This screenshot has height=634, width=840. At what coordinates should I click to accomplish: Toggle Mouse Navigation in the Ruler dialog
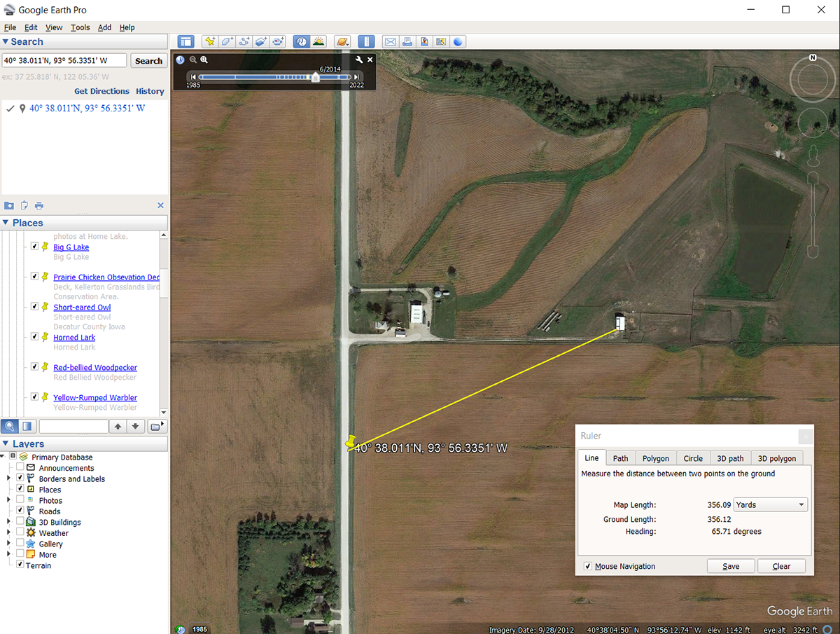tap(588, 566)
